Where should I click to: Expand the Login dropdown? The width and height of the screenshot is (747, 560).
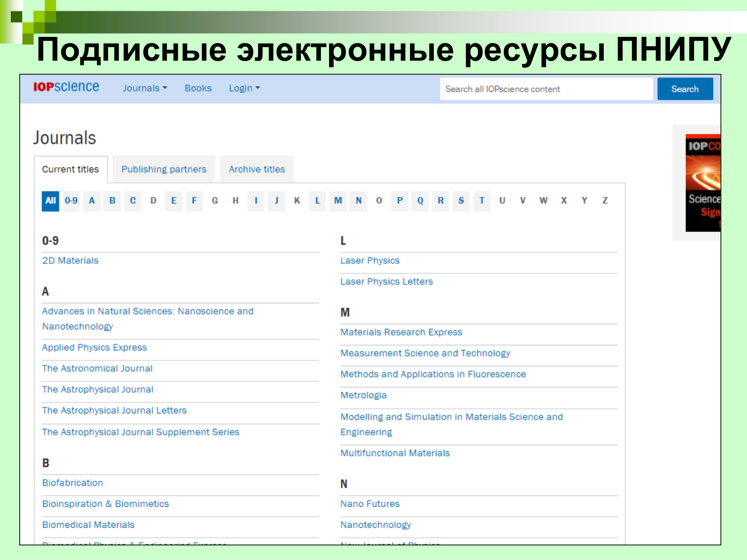click(x=244, y=88)
